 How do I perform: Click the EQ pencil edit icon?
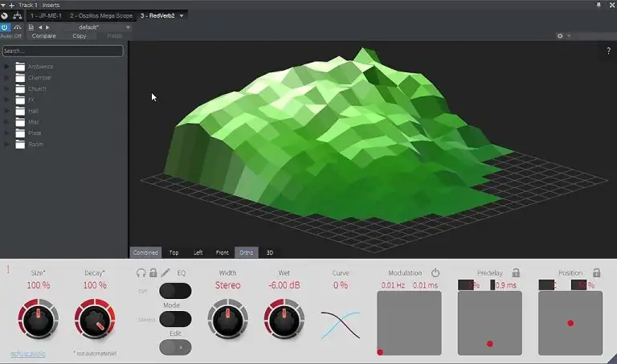tap(165, 272)
